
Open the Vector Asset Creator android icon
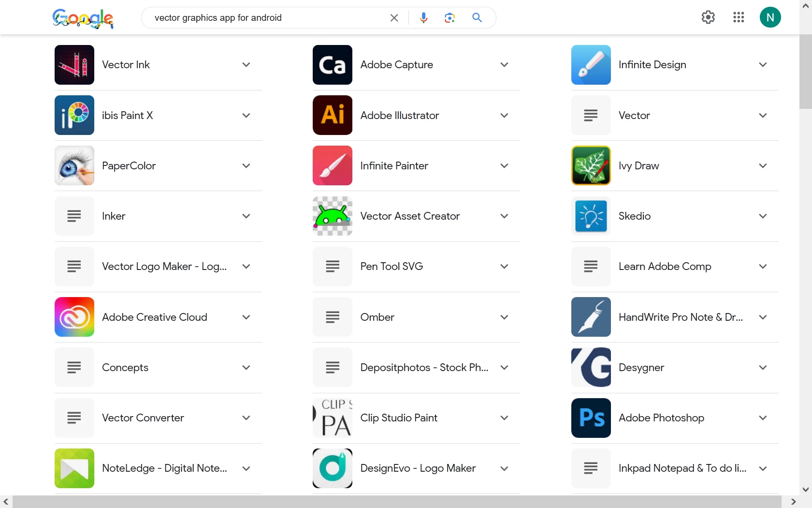click(x=333, y=216)
